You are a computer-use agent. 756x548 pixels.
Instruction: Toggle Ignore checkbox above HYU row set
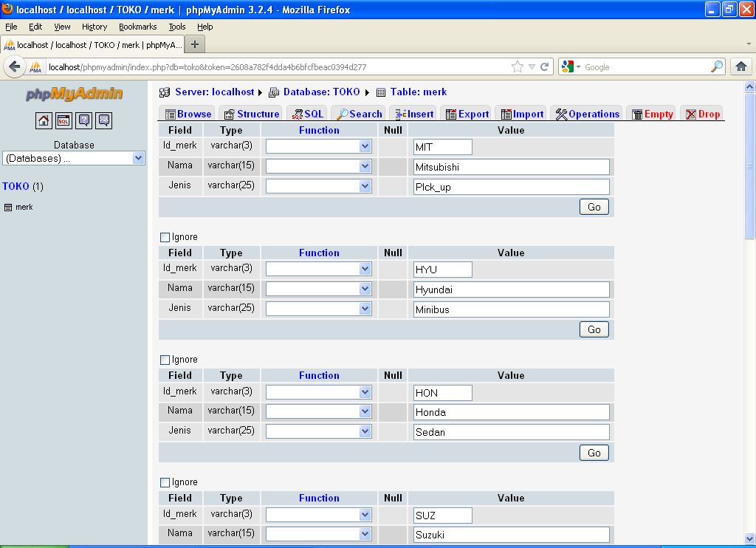(165, 237)
